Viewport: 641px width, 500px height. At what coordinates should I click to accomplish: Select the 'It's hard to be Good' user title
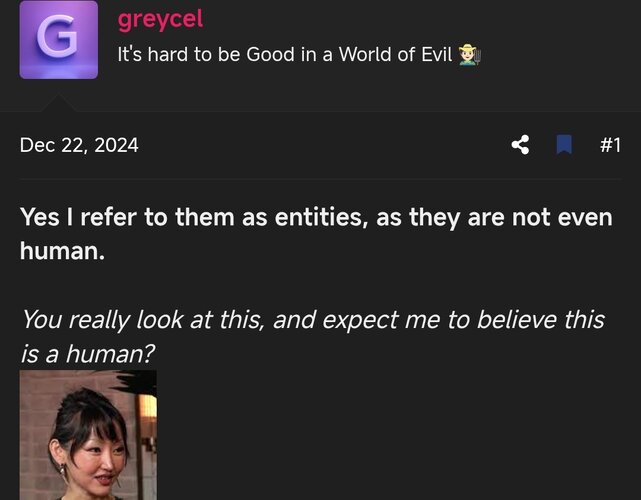(x=206, y=54)
